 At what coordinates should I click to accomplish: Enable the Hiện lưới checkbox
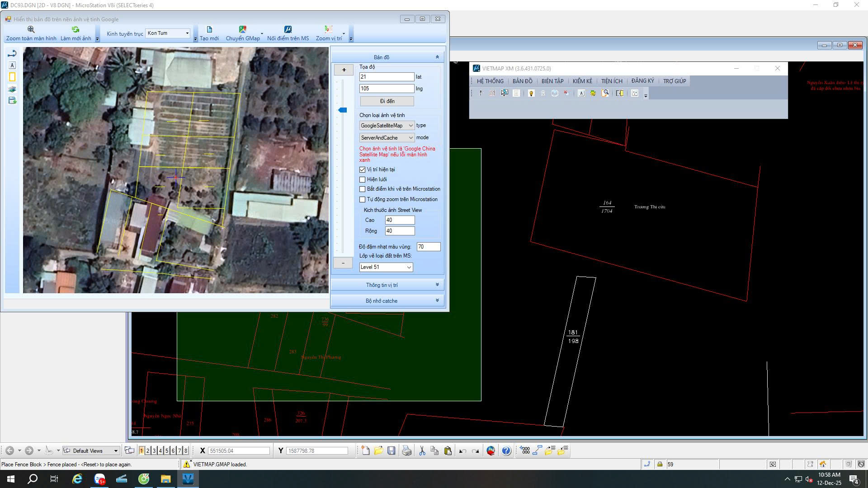coord(362,179)
